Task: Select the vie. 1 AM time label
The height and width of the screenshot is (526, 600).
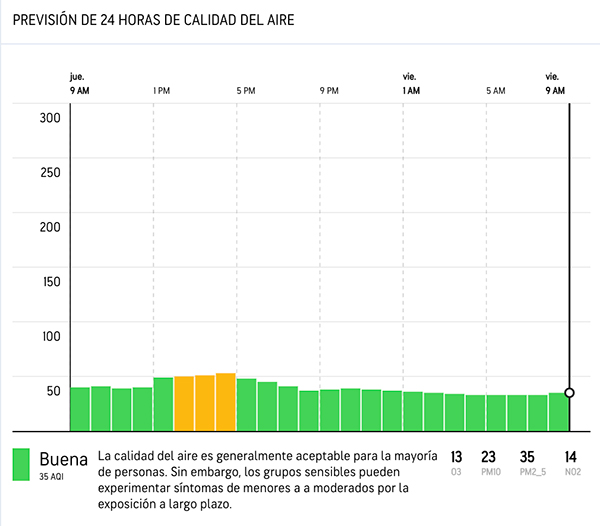Action: tap(411, 84)
